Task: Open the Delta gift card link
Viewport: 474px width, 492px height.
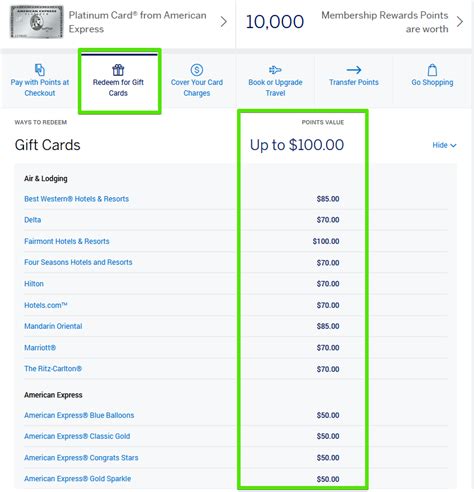Action: tap(33, 220)
